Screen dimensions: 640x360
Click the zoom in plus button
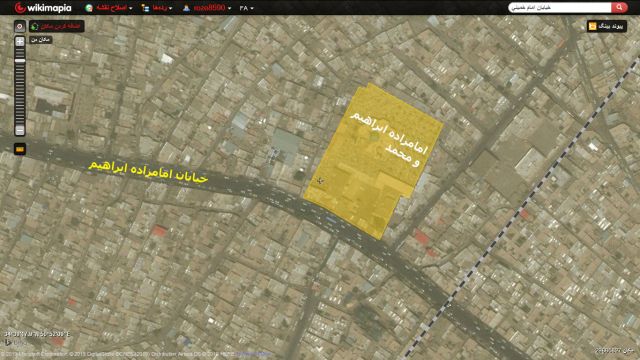pyautogui.click(x=20, y=41)
